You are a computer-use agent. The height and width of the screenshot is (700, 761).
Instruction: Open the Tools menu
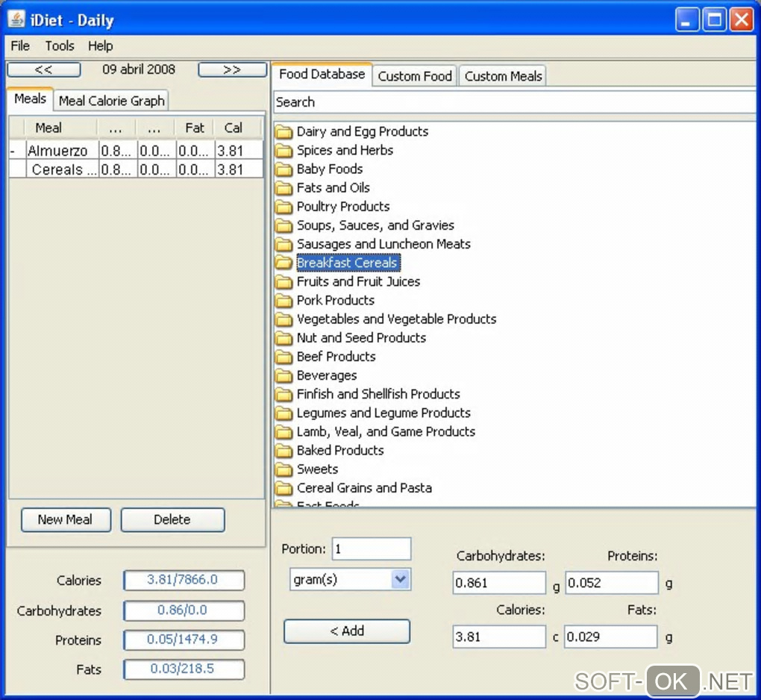click(60, 46)
